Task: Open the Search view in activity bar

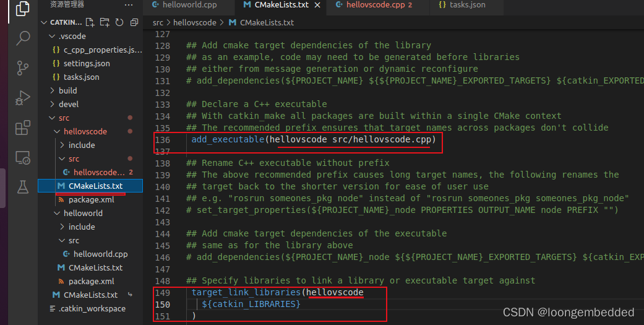Action: coord(23,38)
